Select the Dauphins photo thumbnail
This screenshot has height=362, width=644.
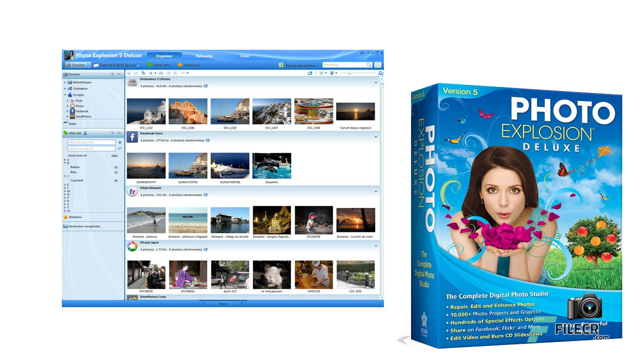(x=272, y=166)
